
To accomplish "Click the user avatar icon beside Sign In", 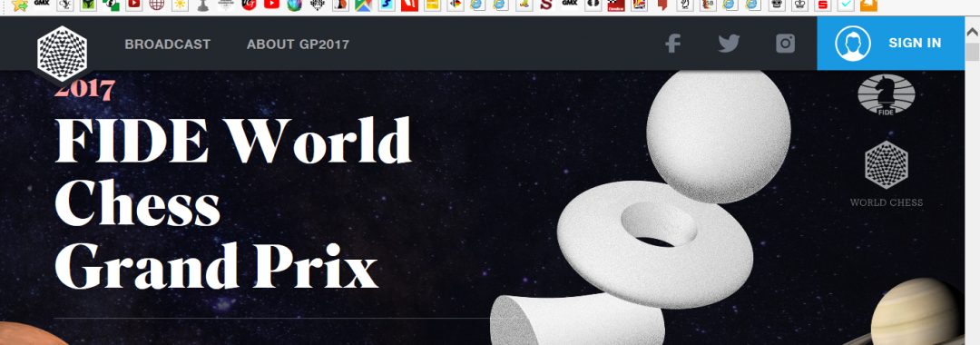I will click(x=852, y=44).
